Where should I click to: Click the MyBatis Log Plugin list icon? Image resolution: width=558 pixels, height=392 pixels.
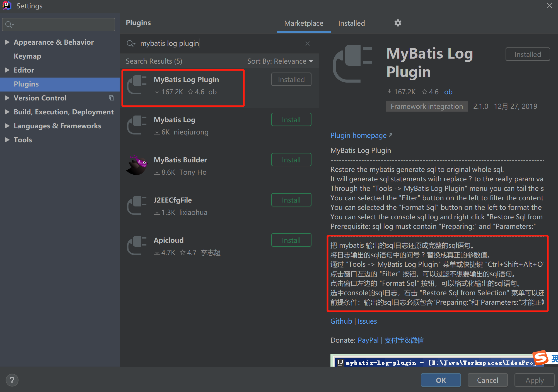(x=137, y=85)
